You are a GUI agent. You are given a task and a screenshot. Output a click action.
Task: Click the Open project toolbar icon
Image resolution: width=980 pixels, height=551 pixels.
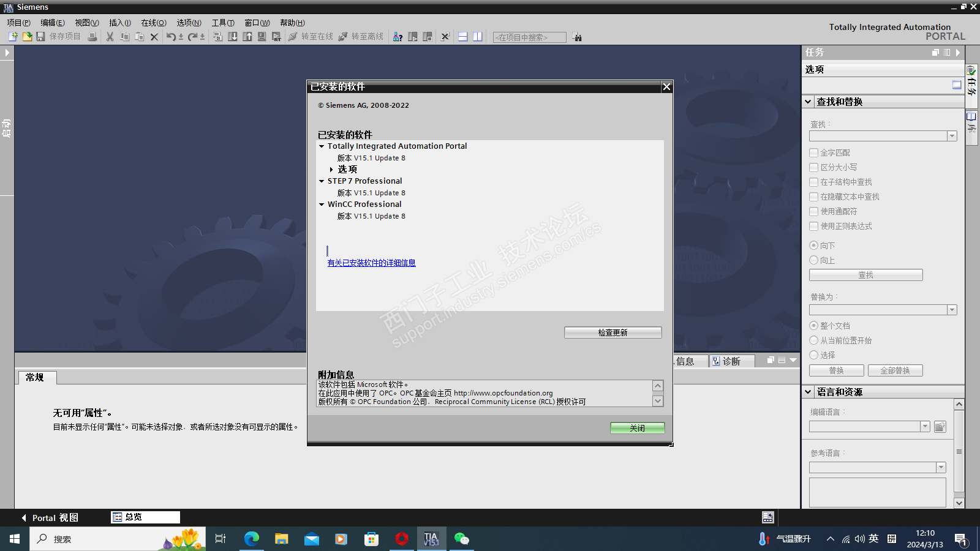(27, 37)
